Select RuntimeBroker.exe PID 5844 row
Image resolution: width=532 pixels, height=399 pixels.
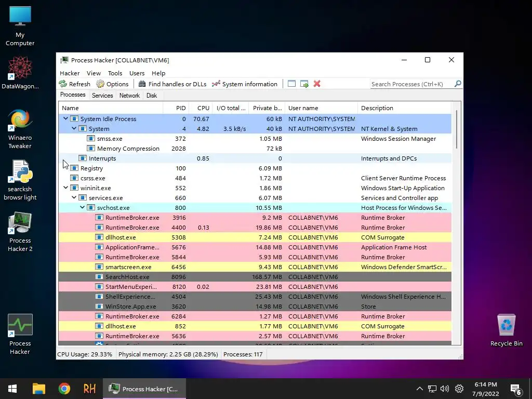click(x=255, y=257)
